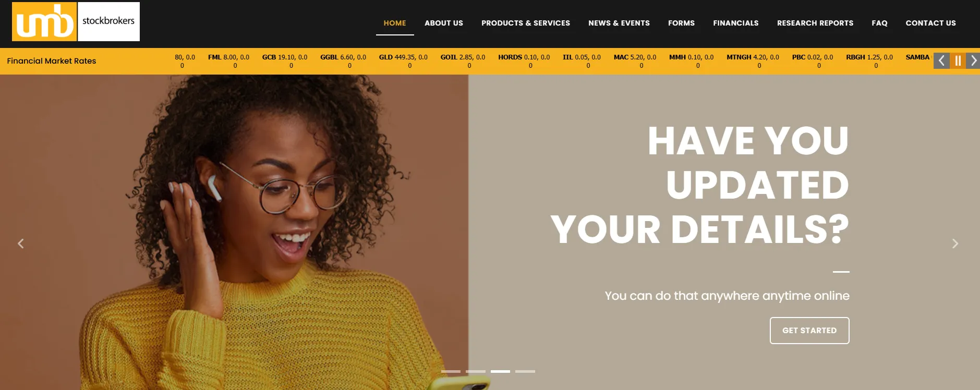Open the FAQ page
This screenshot has height=390, width=980.
879,23
